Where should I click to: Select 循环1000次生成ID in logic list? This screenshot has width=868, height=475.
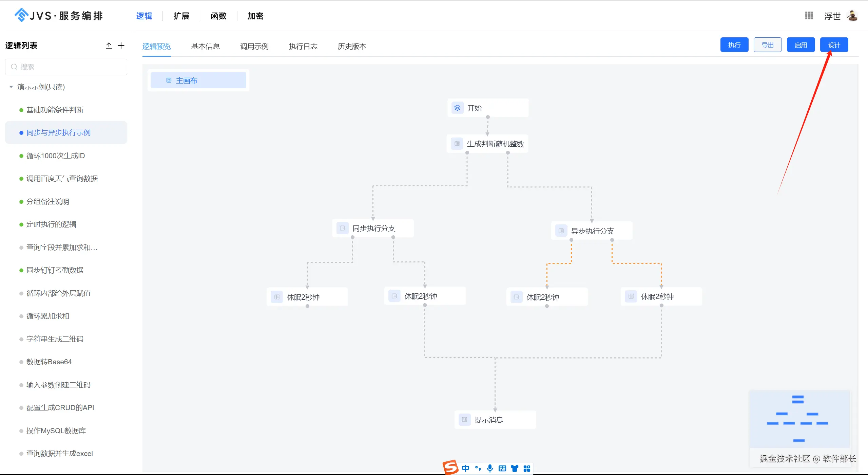click(56, 156)
